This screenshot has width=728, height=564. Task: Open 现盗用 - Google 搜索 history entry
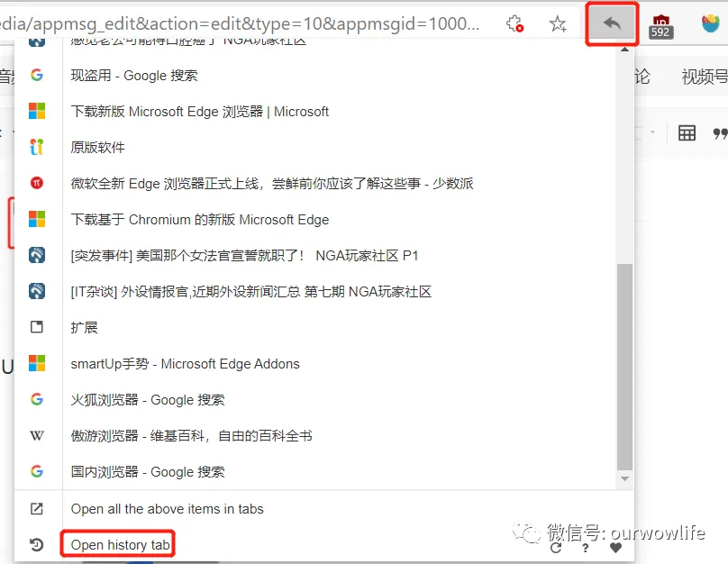(134, 75)
